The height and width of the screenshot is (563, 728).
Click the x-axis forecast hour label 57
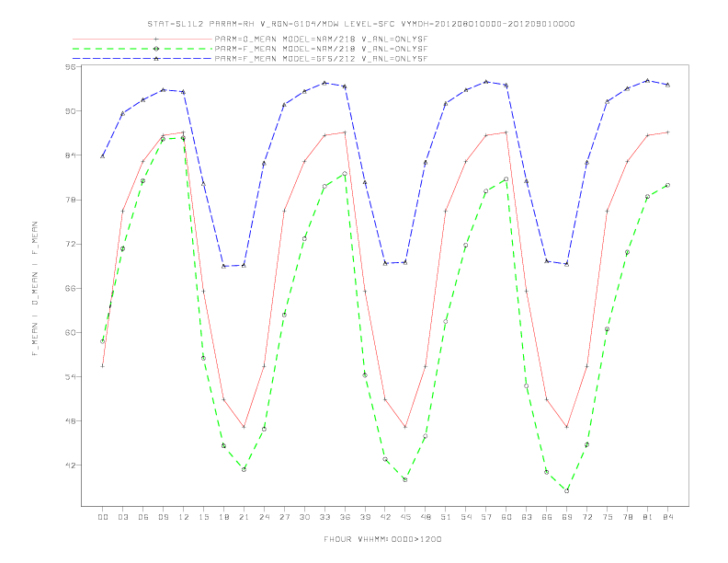pos(486,517)
